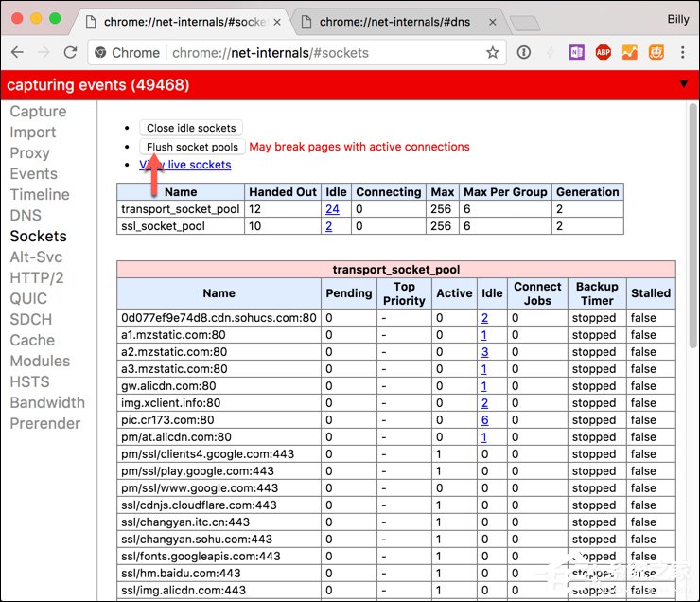Bookmark this page with the star icon
The image size is (700, 602).
[x=492, y=53]
